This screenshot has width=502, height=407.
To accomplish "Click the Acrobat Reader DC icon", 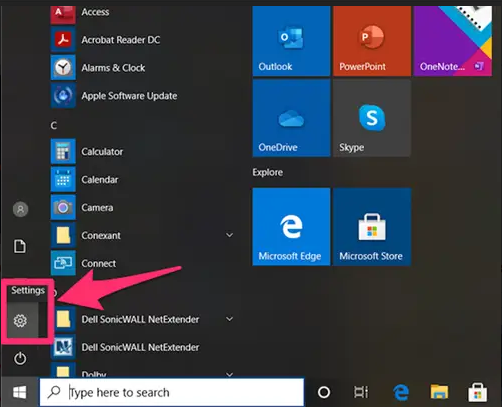I will (63, 40).
